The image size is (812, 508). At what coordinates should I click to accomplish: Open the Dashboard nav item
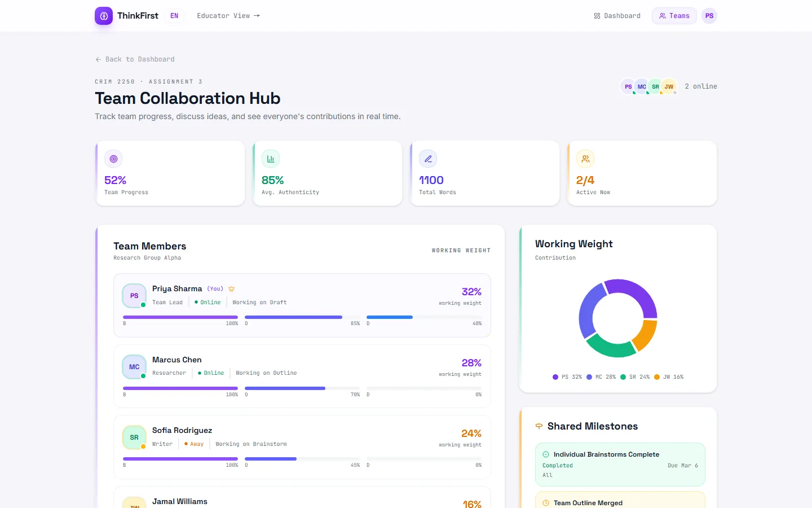click(617, 16)
